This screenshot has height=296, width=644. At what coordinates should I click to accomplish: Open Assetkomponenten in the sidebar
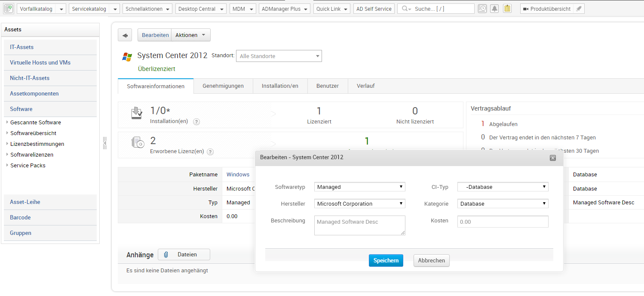click(50, 93)
